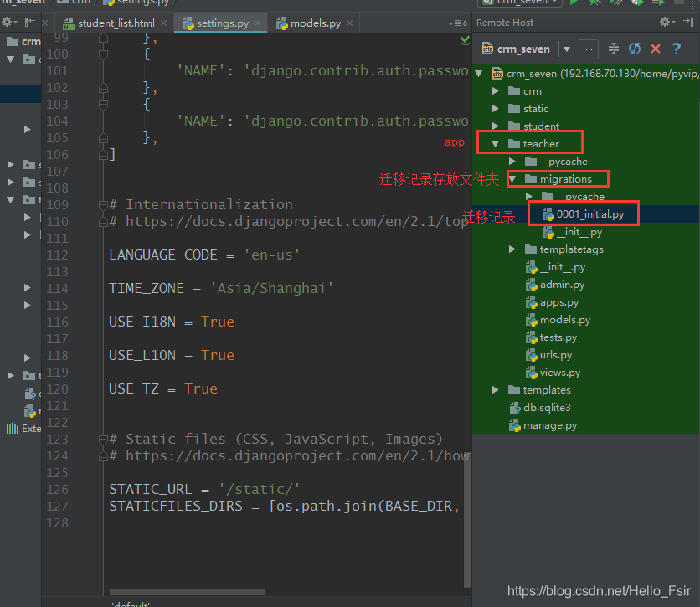Click the red X disconnect icon
This screenshot has height=607, width=700.
coord(656,49)
